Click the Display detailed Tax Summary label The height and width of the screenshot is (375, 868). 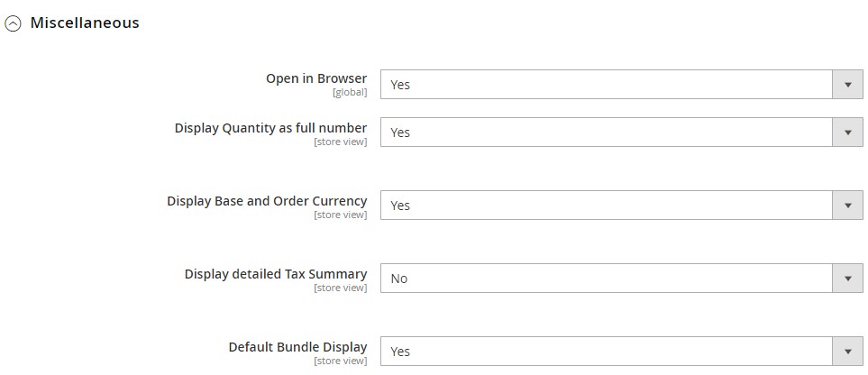pos(276,274)
